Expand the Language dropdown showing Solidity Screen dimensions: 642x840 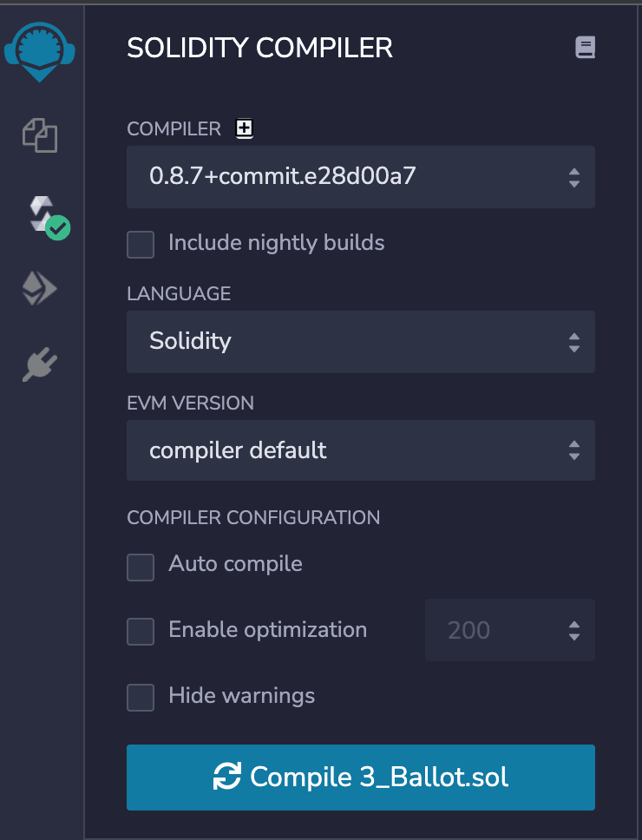click(360, 342)
